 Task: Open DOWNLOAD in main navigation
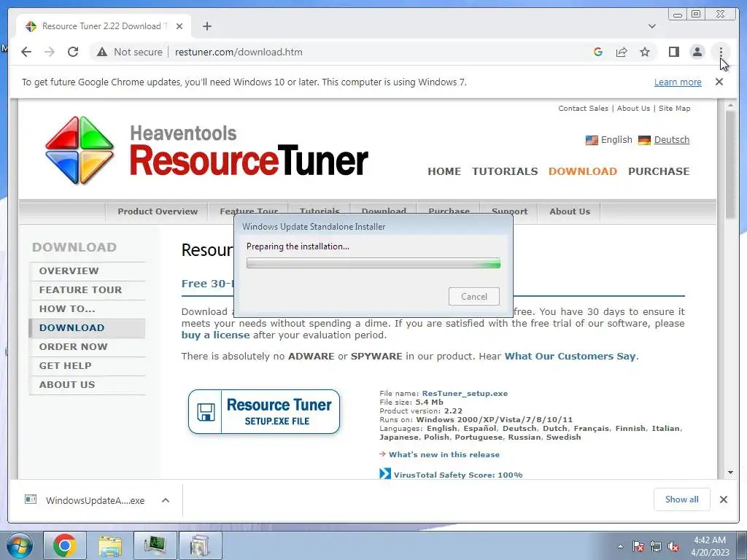pos(583,171)
